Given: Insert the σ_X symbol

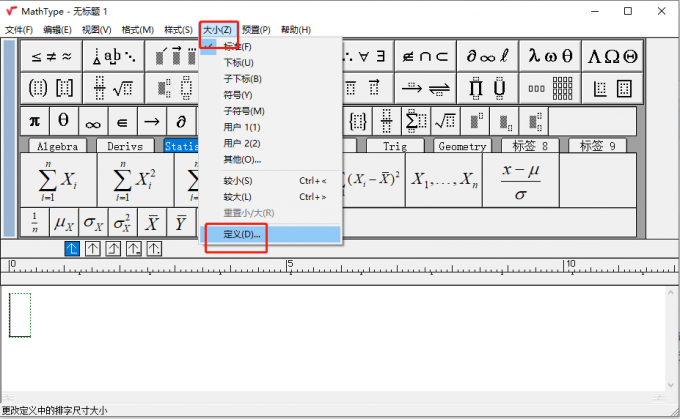Looking at the screenshot, I should click(x=93, y=223).
